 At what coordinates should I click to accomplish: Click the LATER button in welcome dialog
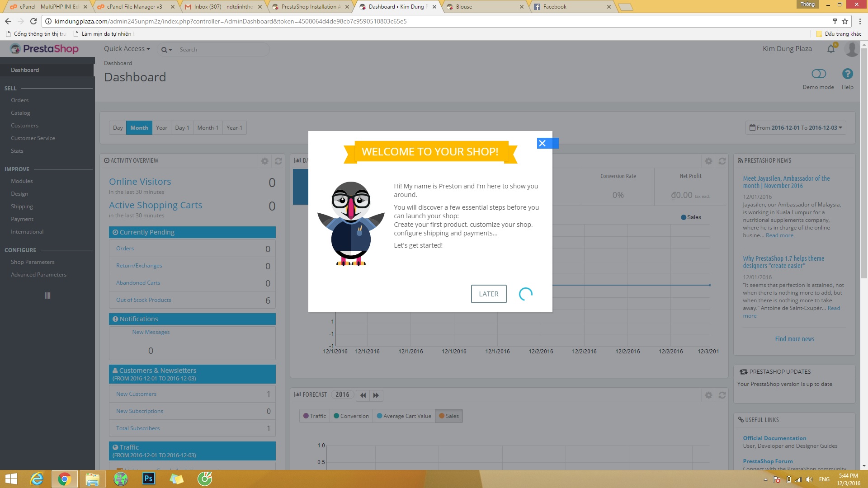point(489,294)
